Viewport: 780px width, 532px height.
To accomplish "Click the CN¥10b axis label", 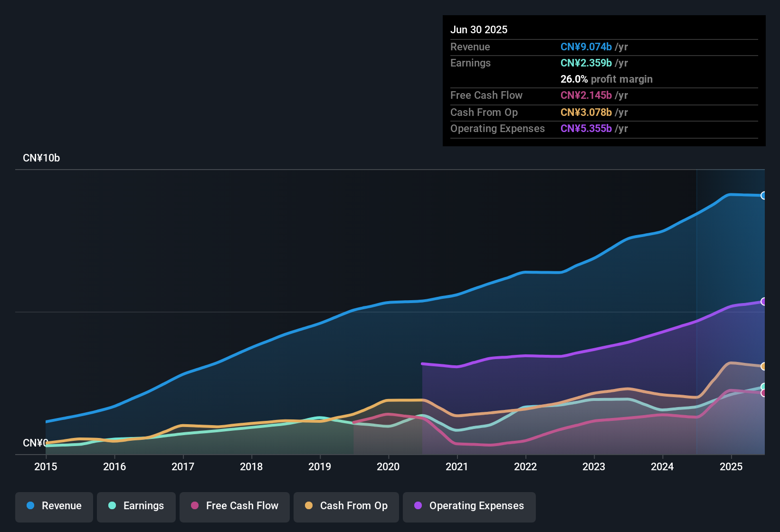I will (x=42, y=158).
